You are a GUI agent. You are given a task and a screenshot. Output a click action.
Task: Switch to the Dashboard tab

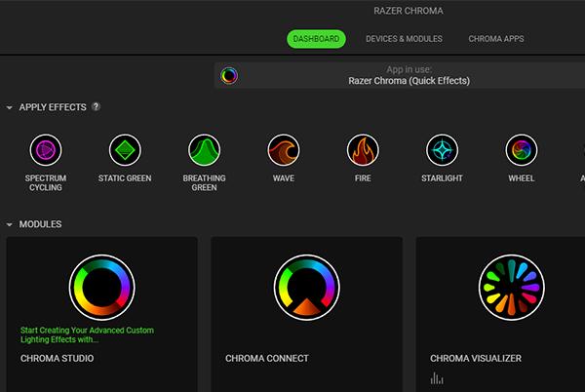pos(316,39)
